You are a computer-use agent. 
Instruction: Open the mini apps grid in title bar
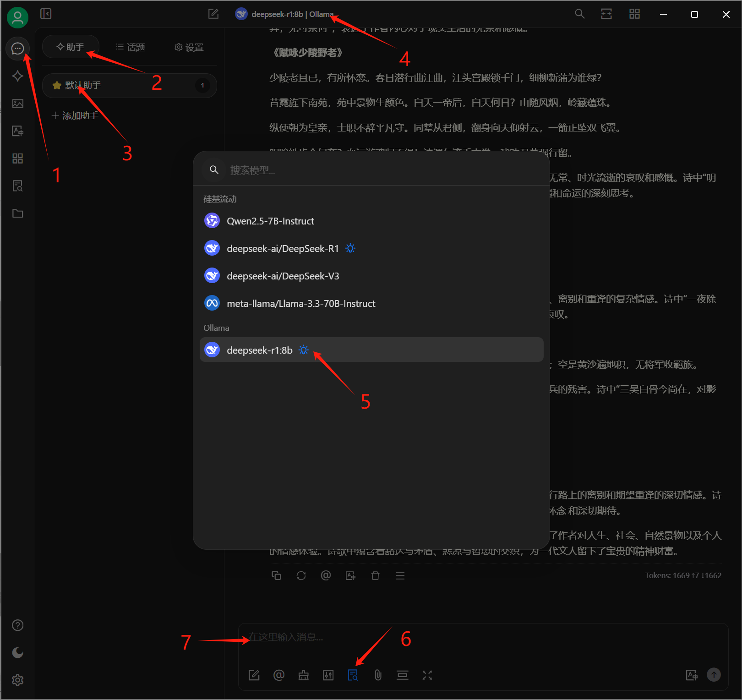click(x=634, y=14)
